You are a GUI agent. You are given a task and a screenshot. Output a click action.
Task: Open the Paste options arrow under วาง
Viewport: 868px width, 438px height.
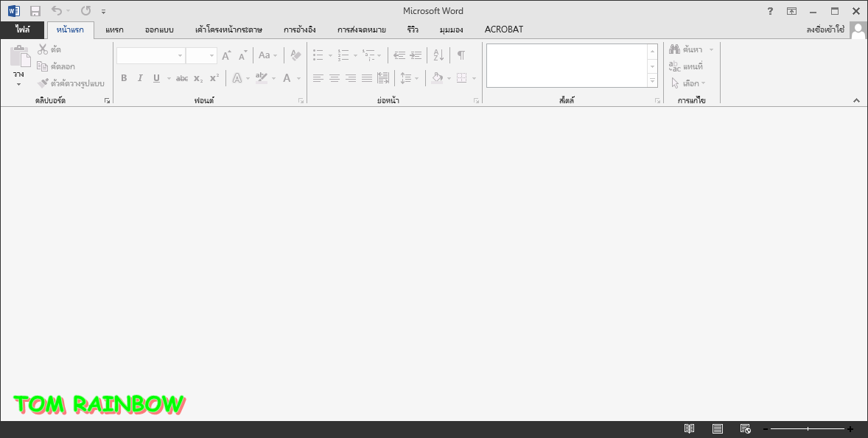[19, 84]
